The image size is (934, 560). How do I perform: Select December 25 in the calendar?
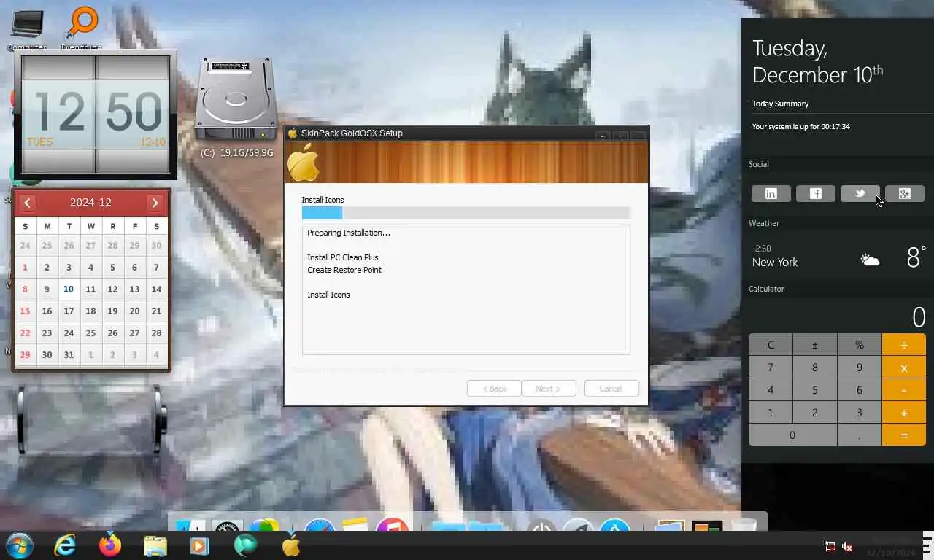90,332
